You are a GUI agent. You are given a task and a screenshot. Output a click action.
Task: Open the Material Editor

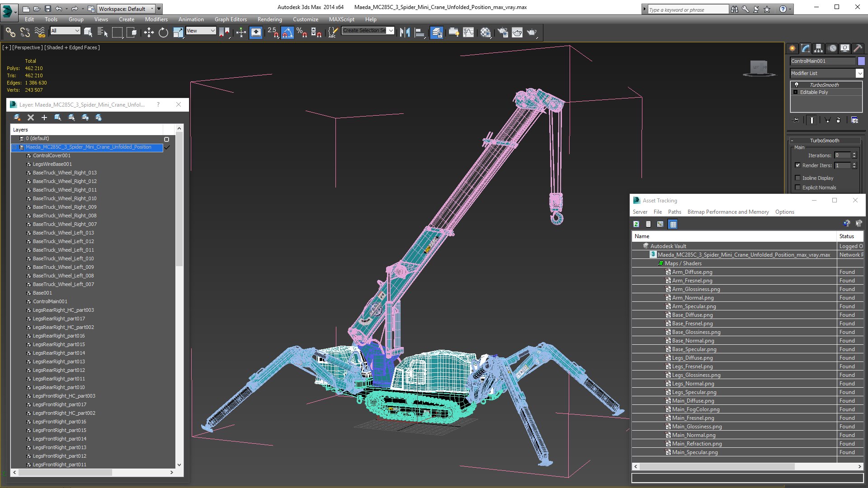(486, 32)
